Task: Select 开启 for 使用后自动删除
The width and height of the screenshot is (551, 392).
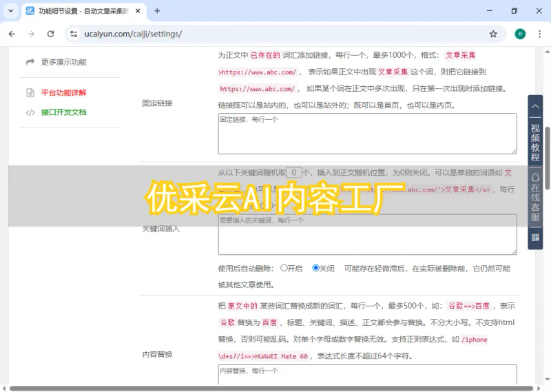Action: 284,268
